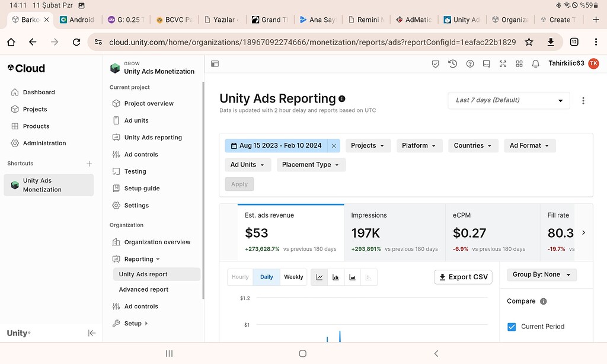
Task: Remove the Aug 15 2023 date filter
Action: tap(334, 146)
